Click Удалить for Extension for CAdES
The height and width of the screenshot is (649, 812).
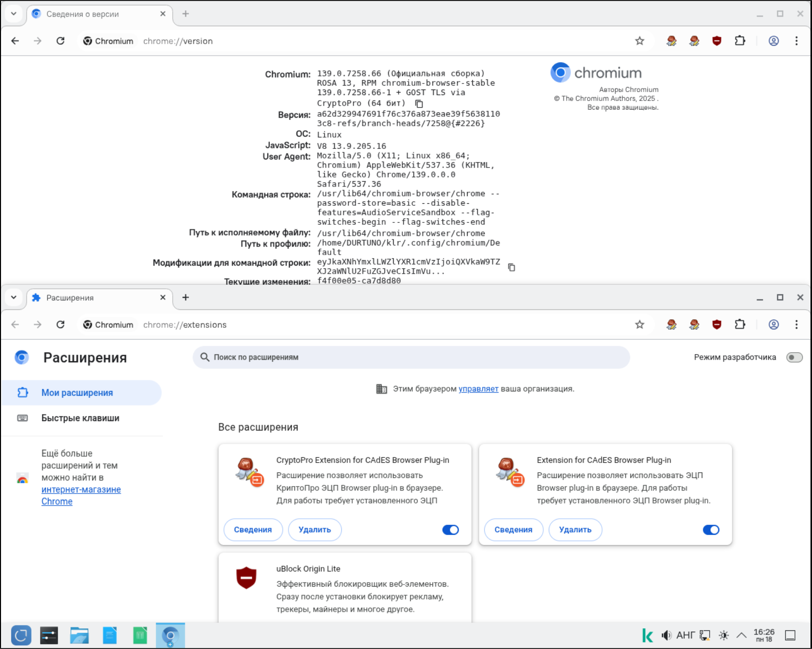point(575,530)
